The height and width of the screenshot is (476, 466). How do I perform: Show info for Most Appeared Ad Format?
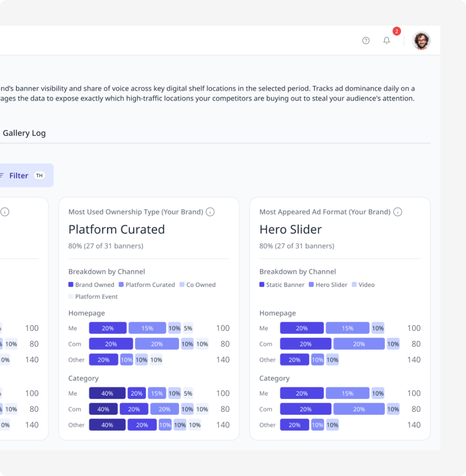(397, 212)
